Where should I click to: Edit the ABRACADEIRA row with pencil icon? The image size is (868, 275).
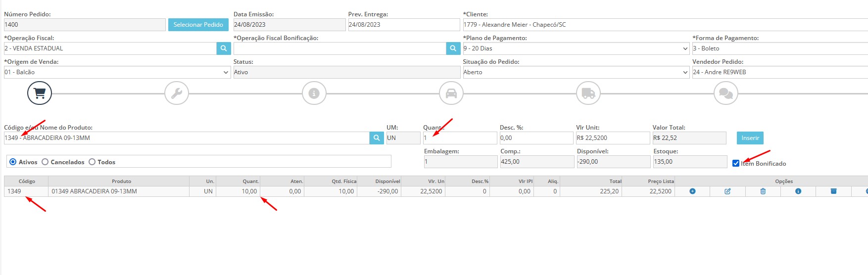tap(727, 191)
